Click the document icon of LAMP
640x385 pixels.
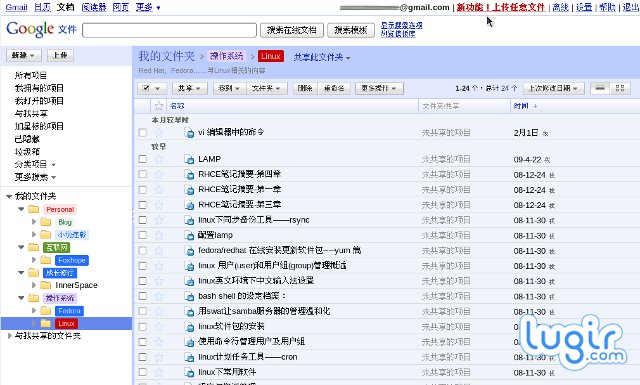189,159
